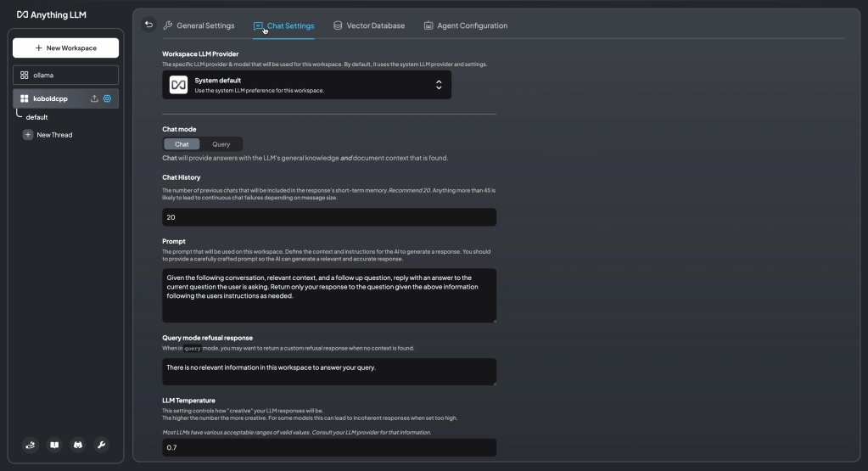Open the General Settings tab
868x471 pixels.
point(199,25)
